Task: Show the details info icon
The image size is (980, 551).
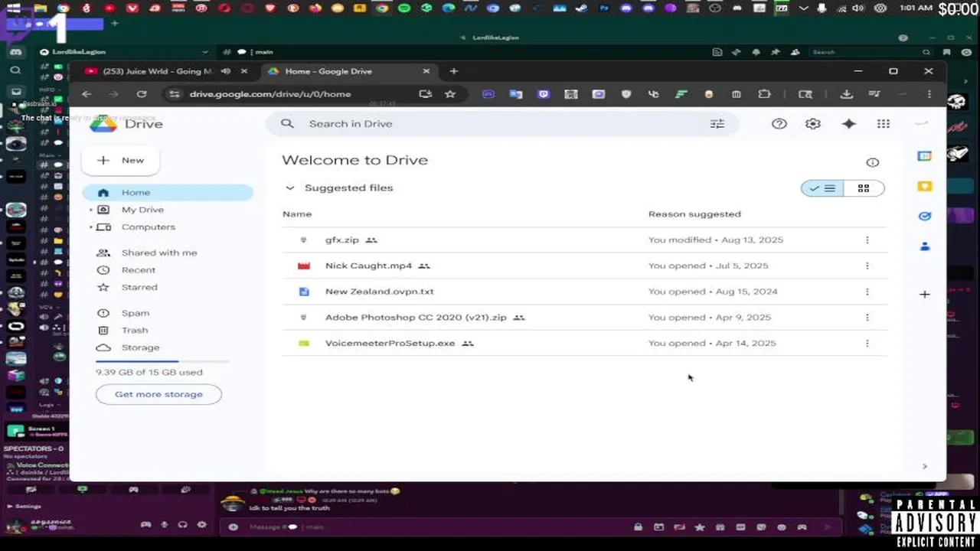Action: (x=872, y=162)
